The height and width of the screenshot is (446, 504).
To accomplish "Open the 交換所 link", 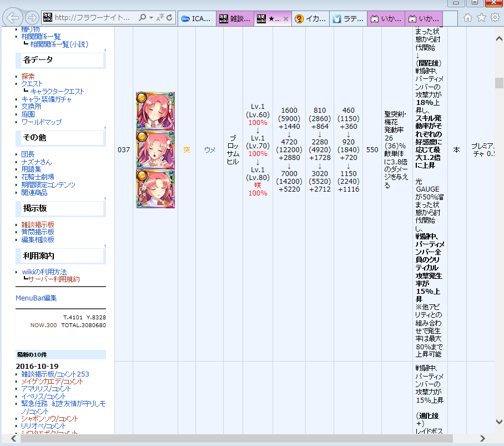I will (31, 107).
